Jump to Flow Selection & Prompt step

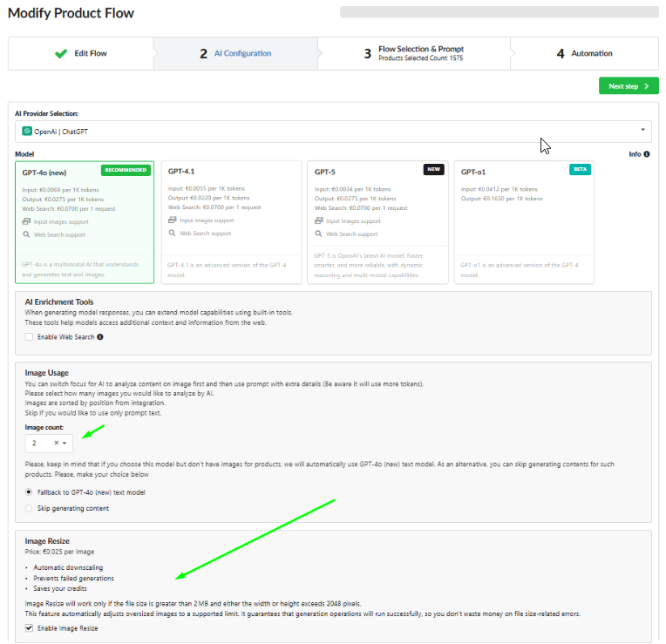click(414, 53)
